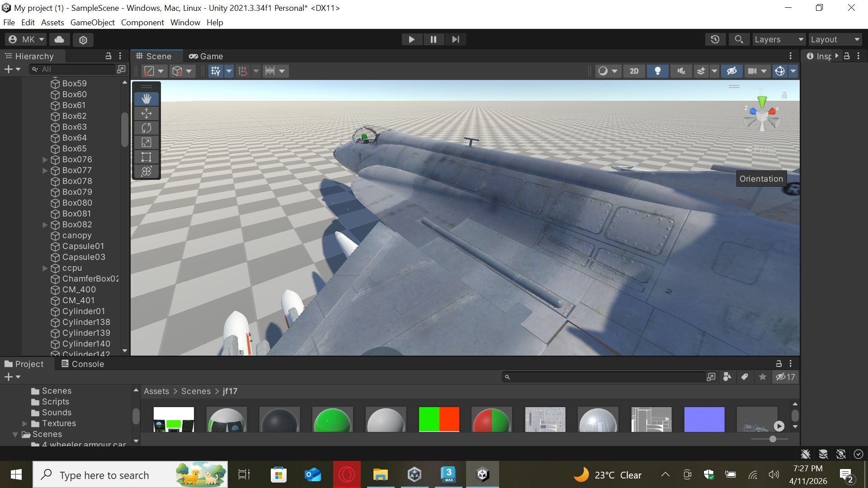Open the Component menu

pyautogui.click(x=142, y=23)
